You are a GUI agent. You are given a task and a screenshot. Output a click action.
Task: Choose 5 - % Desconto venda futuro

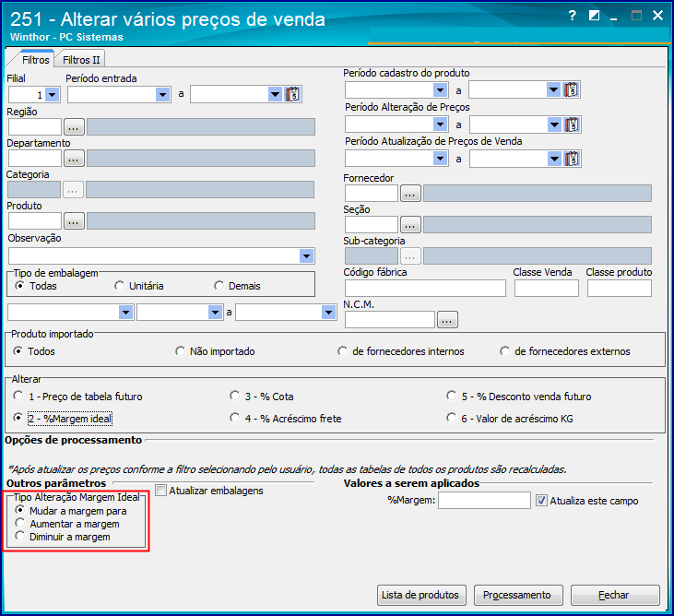click(x=452, y=396)
